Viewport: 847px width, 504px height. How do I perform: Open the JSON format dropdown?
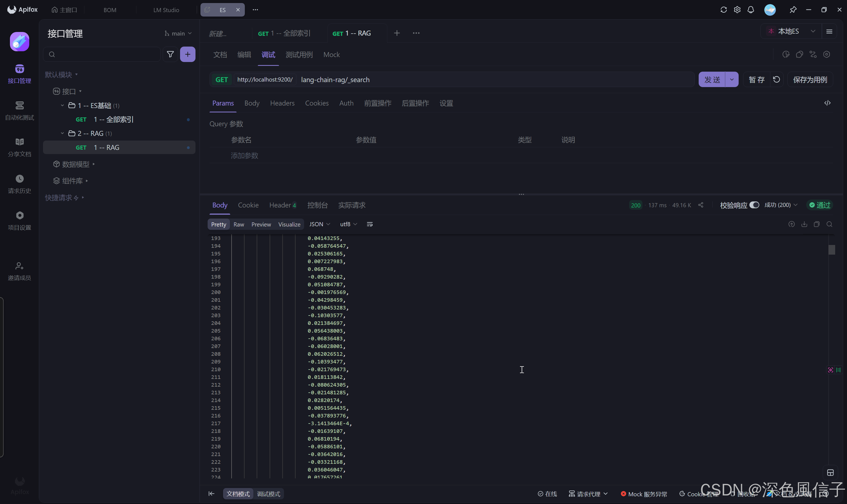click(319, 224)
